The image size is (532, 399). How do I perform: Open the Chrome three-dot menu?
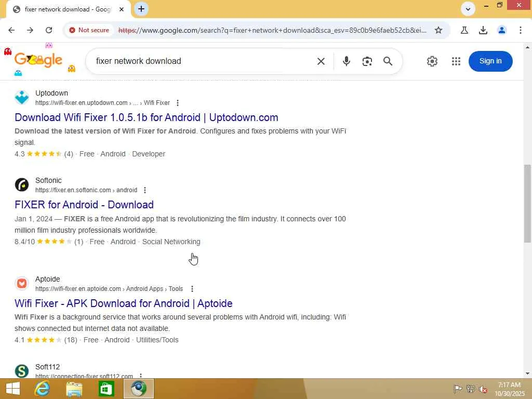pos(521,30)
